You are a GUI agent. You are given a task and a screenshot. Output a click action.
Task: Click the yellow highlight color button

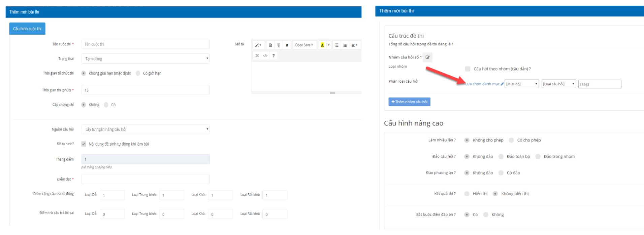tap(322, 45)
